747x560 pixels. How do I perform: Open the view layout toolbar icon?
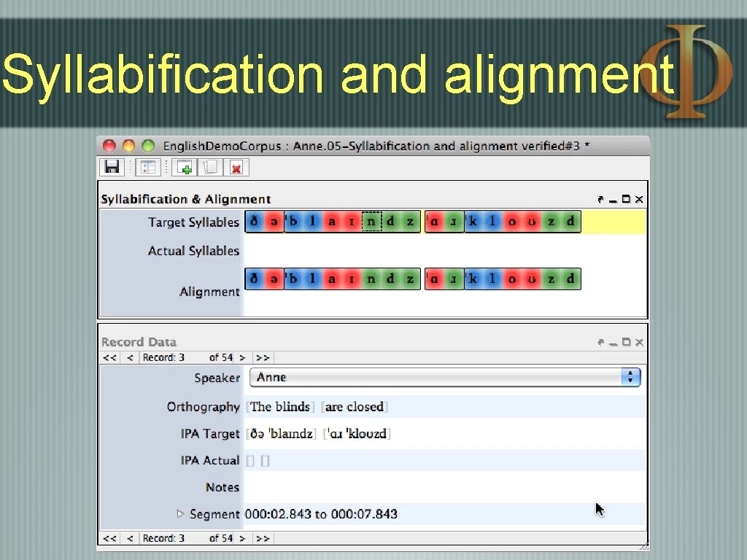[148, 167]
